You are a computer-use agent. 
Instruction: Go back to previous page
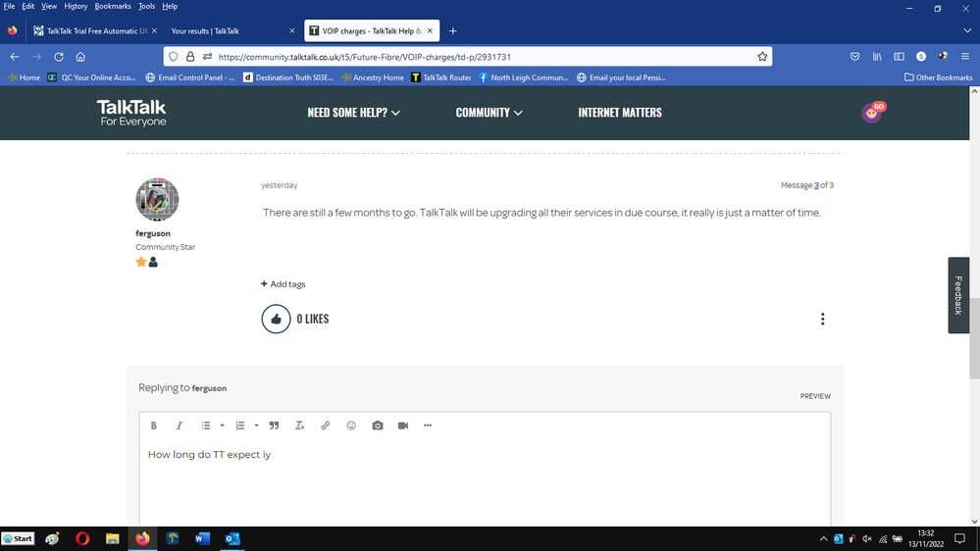tap(15, 57)
